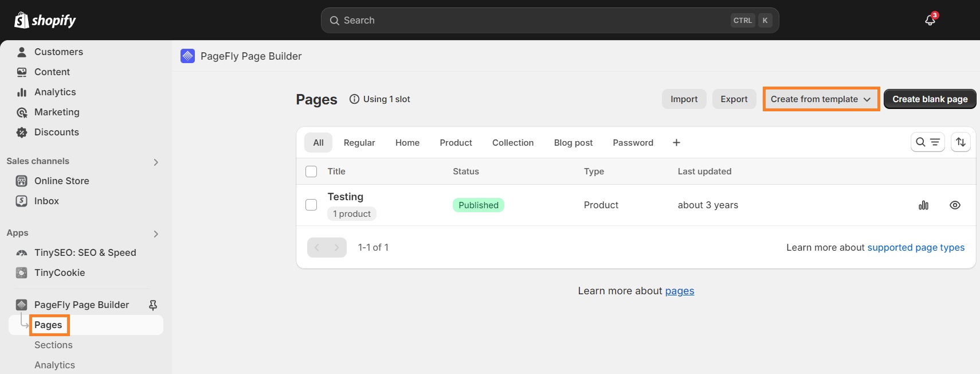Open Analytics under PageFly
This screenshot has width=980, height=374.
(x=54, y=365)
